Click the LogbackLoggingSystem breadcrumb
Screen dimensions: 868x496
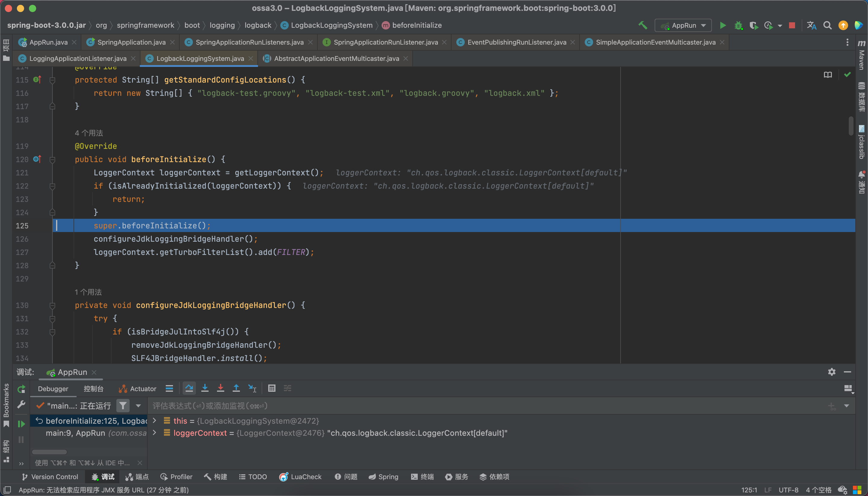[327, 26]
